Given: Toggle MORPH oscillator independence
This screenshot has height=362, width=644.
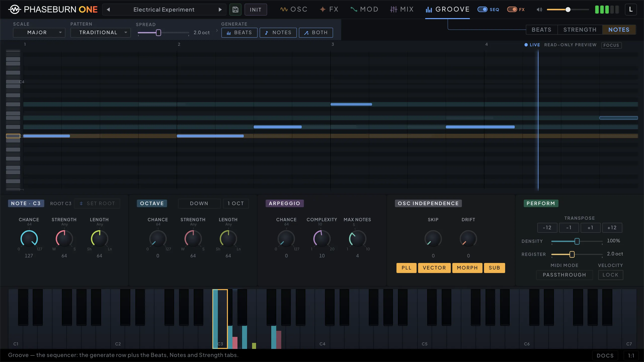Looking at the screenshot, I should coord(467,268).
